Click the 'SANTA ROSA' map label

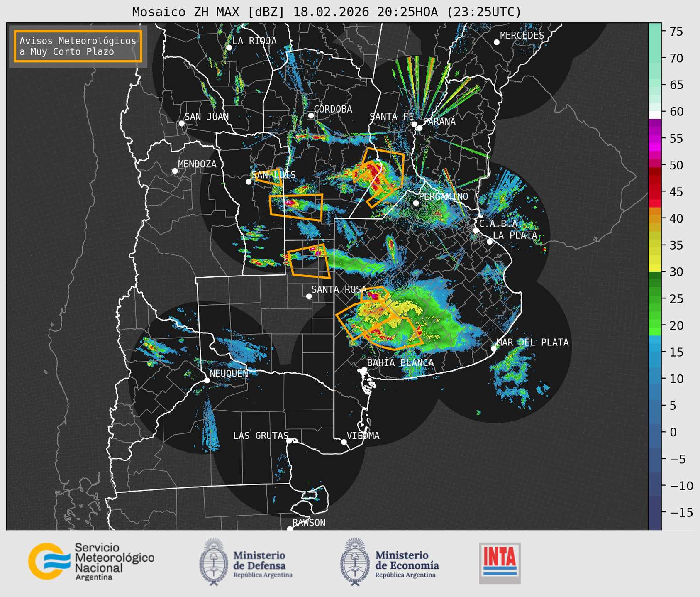[339, 289]
